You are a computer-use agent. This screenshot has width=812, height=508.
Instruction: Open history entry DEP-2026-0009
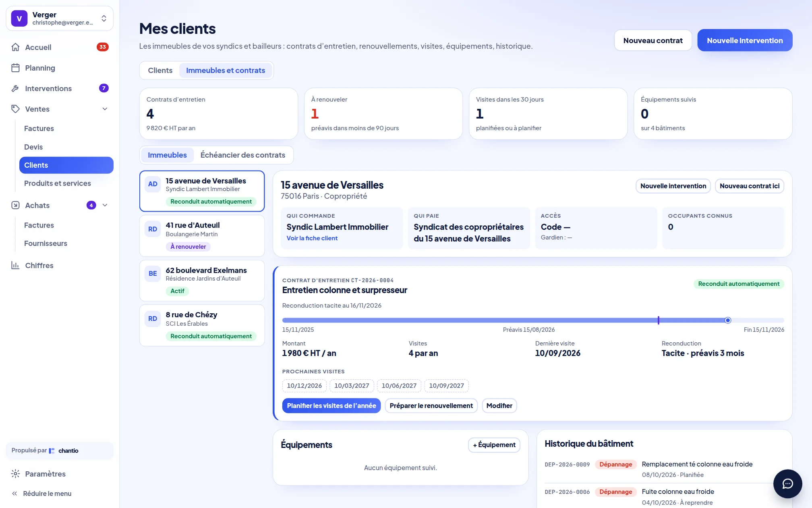pos(664,469)
